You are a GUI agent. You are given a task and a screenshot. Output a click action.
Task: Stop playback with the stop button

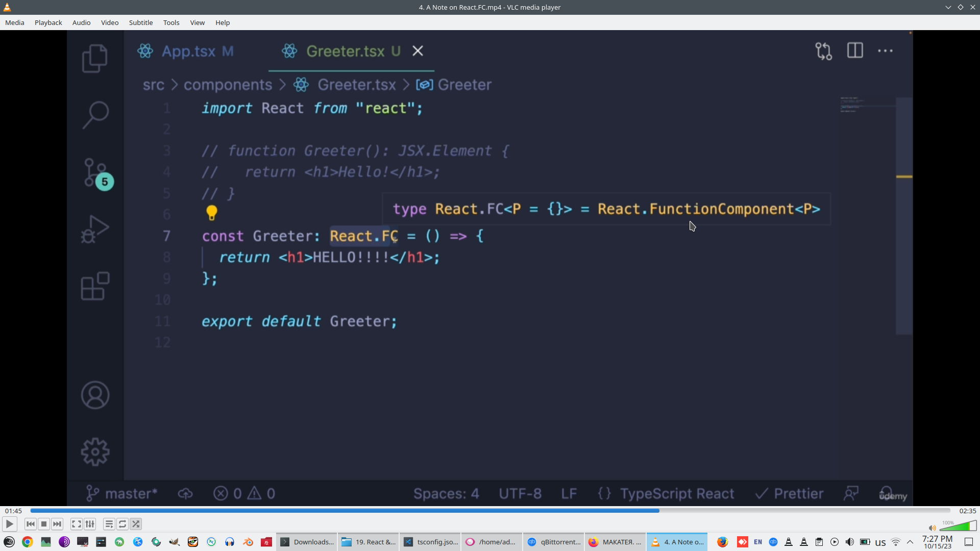pyautogui.click(x=44, y=524)
